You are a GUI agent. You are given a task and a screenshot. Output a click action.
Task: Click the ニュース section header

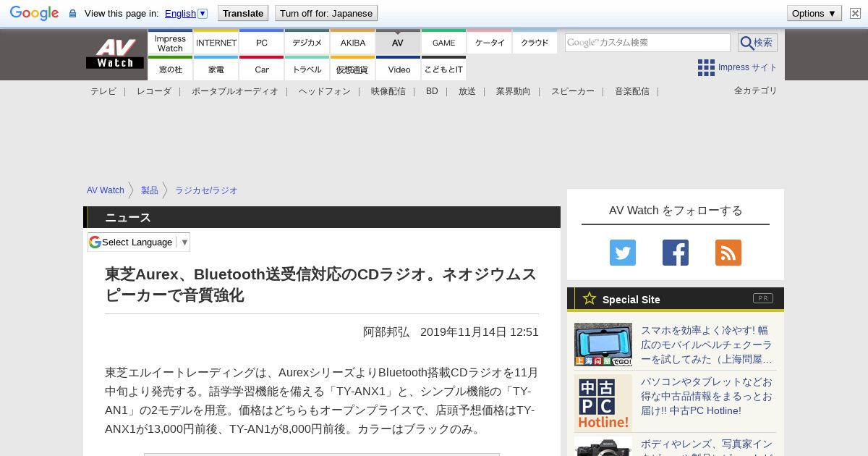pyautogui.click(x=322, y=217)
